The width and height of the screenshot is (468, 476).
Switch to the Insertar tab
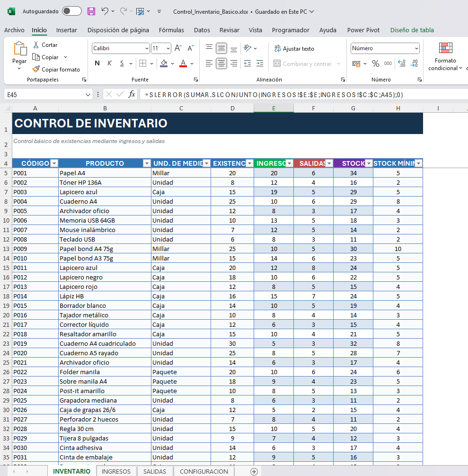click(x=66, y=30)
